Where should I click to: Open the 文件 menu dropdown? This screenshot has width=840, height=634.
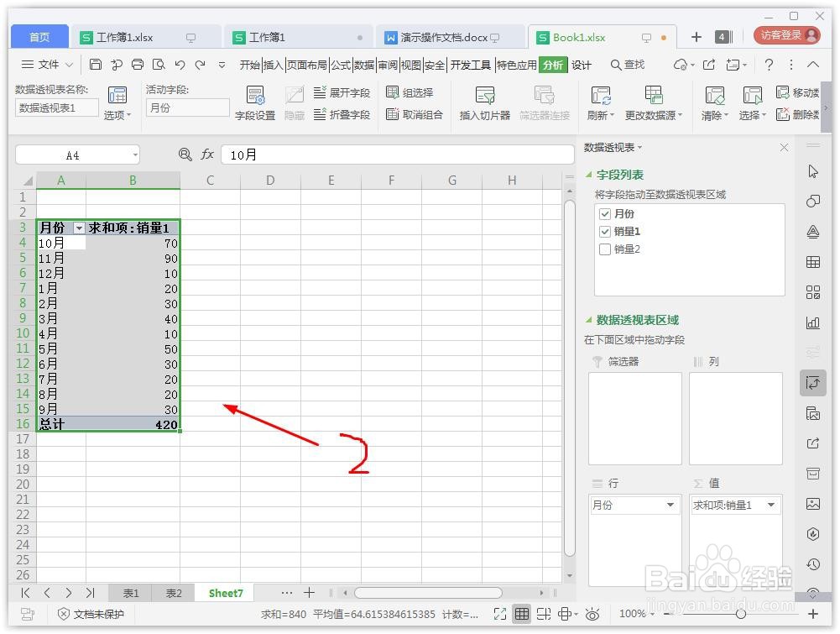47,65
